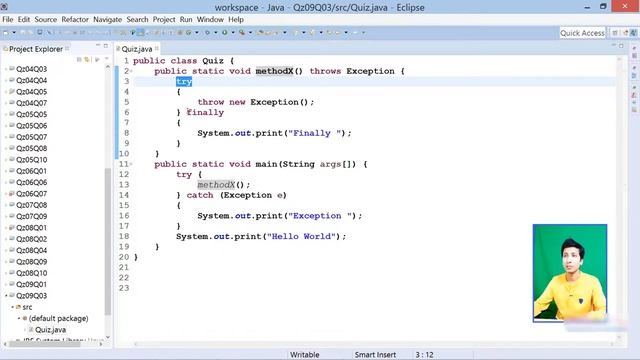Viewport: 640px width, 360px height.
Task: Select the Qz09Q01 project
Action: tap(31, 284)
